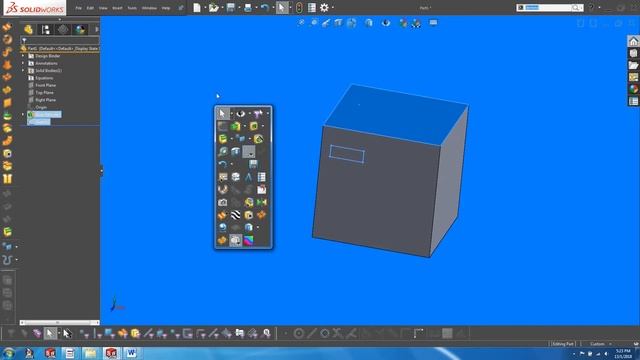Click the File Properties list icon beside gear
The image size is (640, 360).
pos(312,7)
